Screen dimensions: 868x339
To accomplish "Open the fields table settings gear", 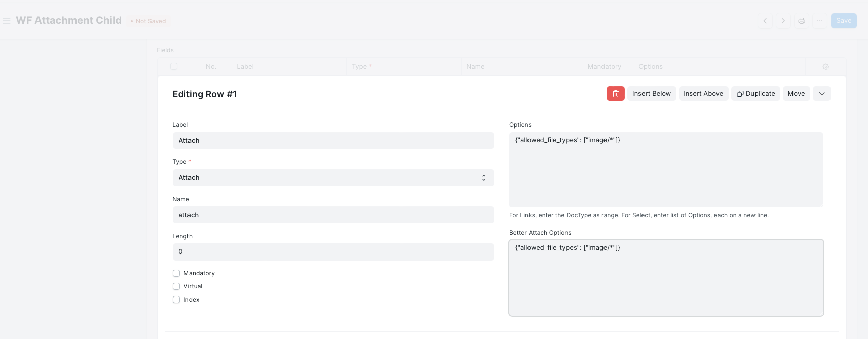I will click(826, 67).
